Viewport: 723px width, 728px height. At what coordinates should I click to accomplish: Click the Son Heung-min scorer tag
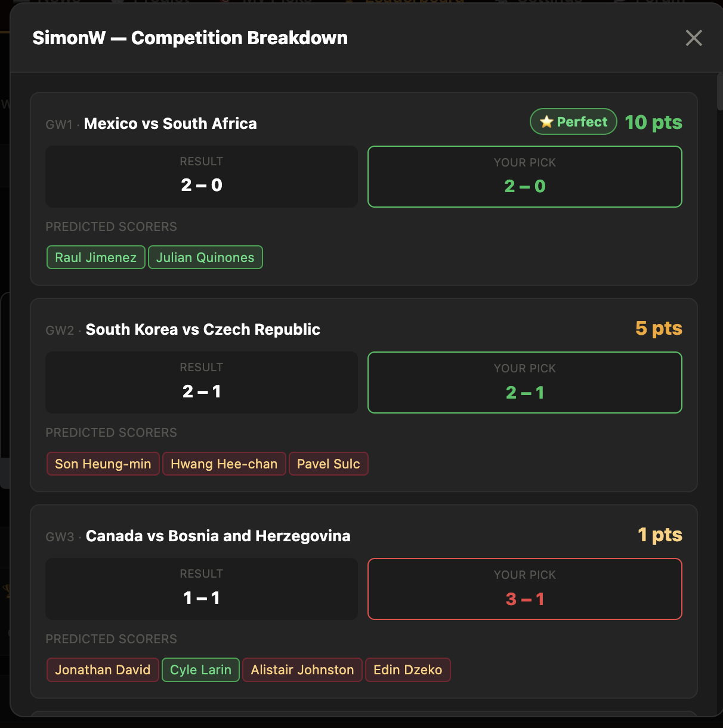[x=103, y=464]
